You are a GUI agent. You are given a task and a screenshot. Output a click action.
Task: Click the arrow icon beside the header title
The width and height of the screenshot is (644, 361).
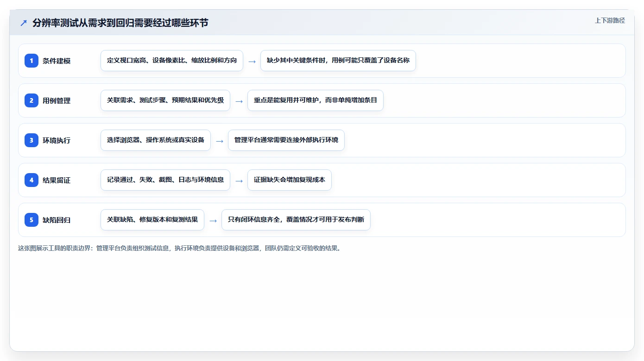coord(24,23)
